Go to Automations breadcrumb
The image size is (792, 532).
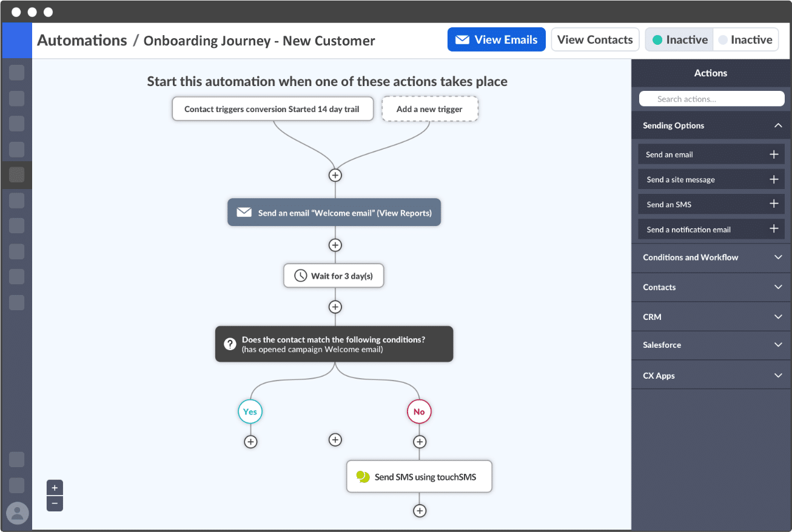tap(82, 41)
